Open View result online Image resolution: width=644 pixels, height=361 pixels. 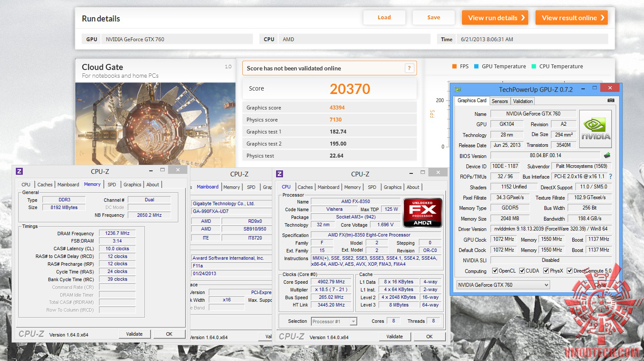[x=572, y=18]
